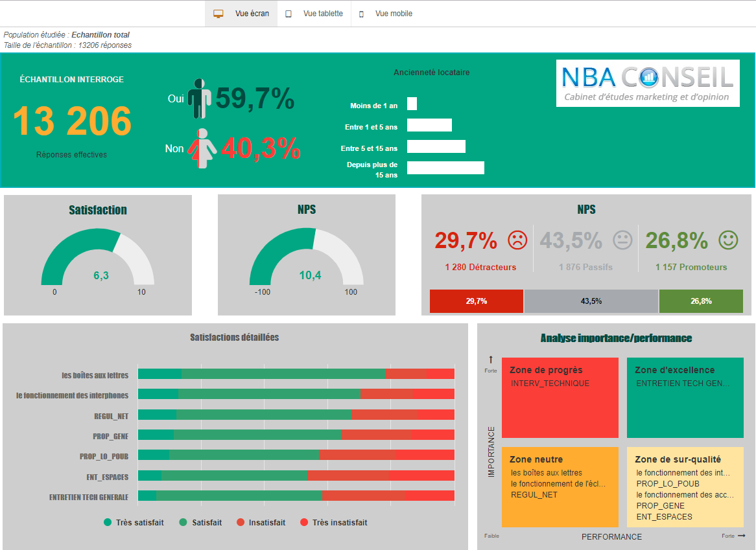
Task: Click REGUL_NET in Zone neutre
Action: [x=534, y=495]
